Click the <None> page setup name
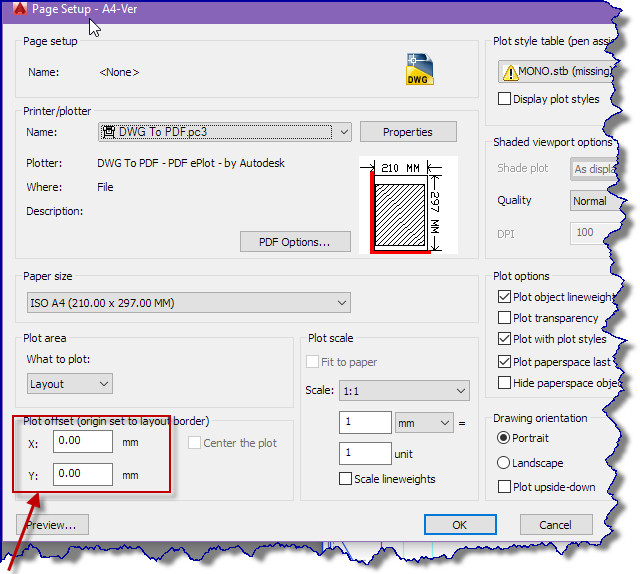640x574 pixels. (x=119, y=72)
